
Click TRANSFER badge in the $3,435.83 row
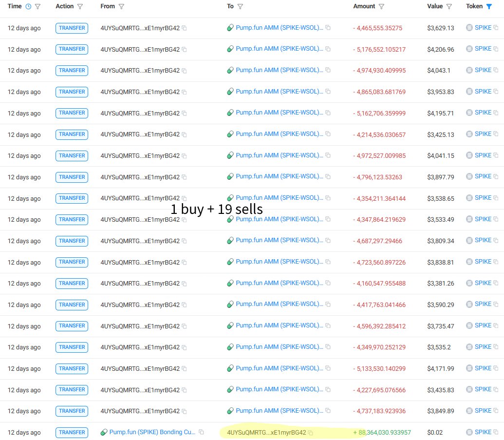pyautogui.click(x=72, y=389)
